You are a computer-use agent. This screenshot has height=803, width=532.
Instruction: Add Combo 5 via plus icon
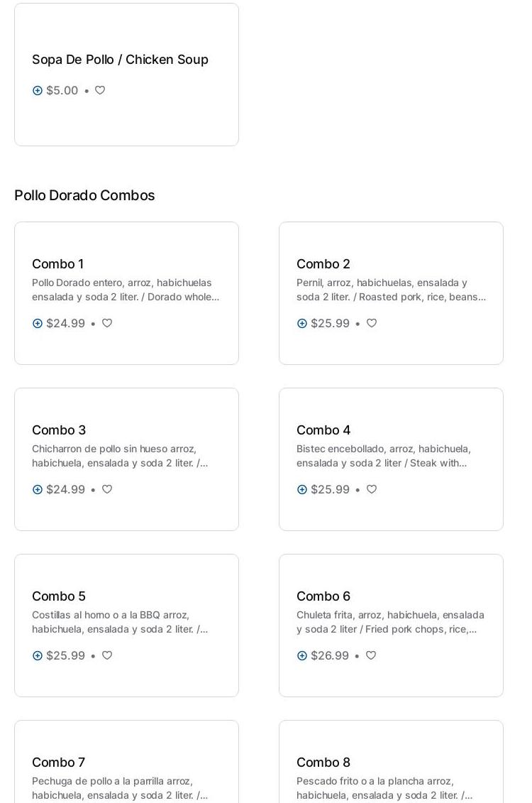(x=38, y=656)
